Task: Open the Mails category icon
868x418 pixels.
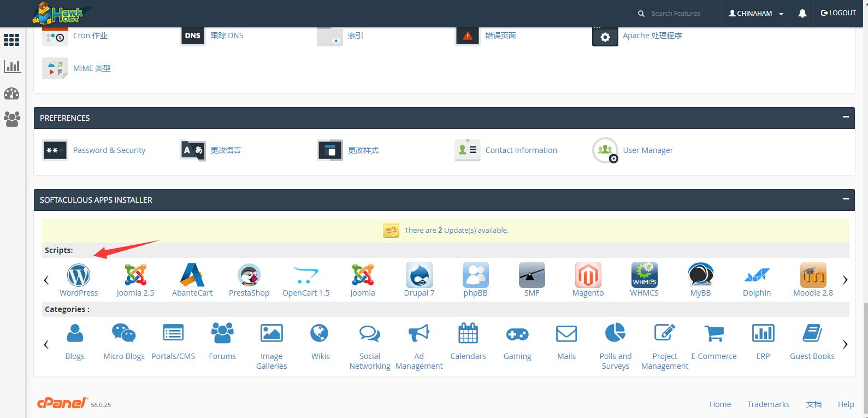Action: pyautogui.click(x=566, y=333)
